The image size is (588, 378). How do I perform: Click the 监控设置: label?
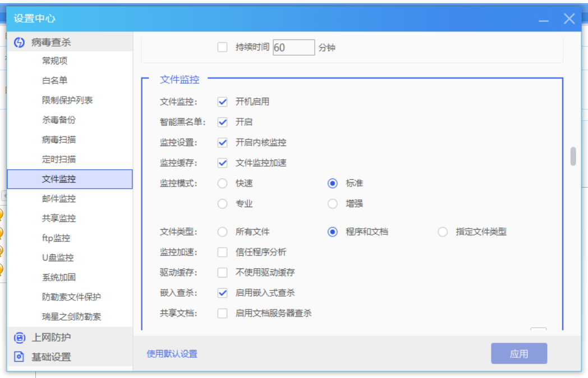(178, 143)
